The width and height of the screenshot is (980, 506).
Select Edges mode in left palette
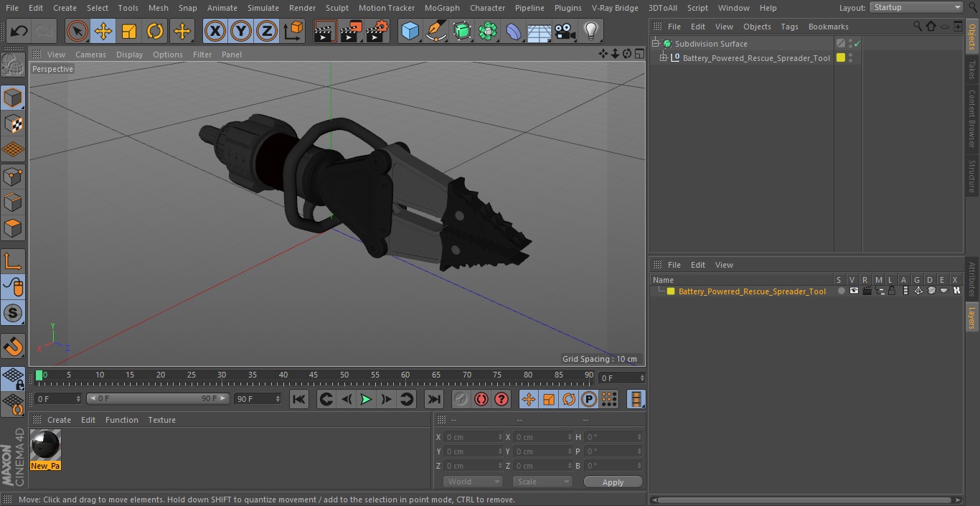[13, 202]
